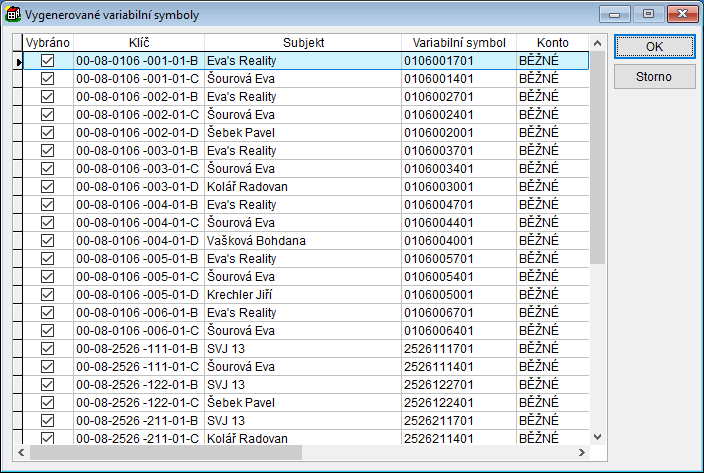The height and width of the screenshot is (473, 704).
Task: Sort by the Klíč column header
Action: pyautogui.click(x=138, y=43)
